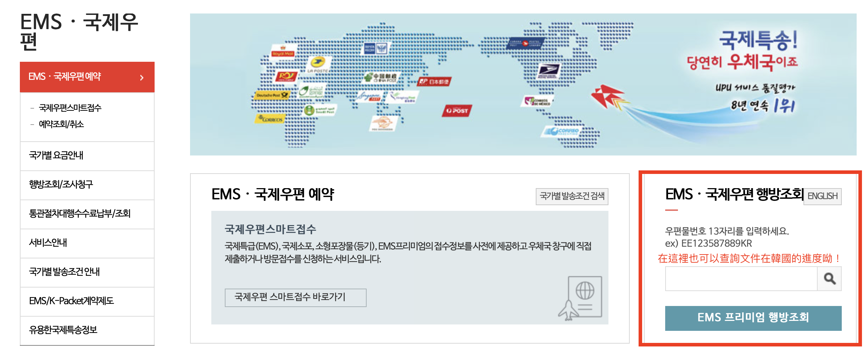
Task: Click the Deutsche Post logo on map
Action: pos(272,95)
